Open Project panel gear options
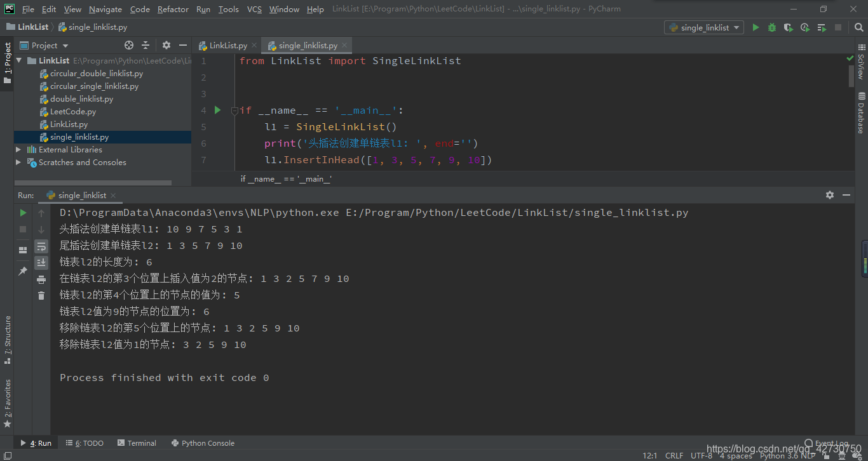Viewport: 868px width, 461px height. point(166,45)
